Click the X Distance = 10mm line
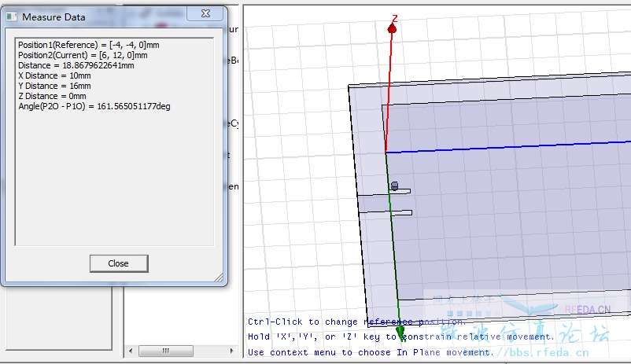631x364 pixels. (52, 75)
